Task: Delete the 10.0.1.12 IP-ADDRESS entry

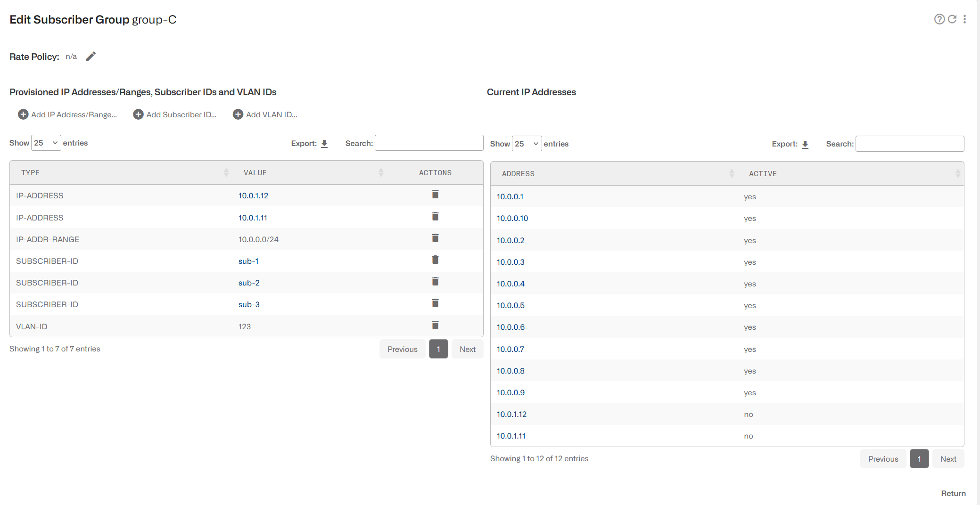Action: [435, 195]
